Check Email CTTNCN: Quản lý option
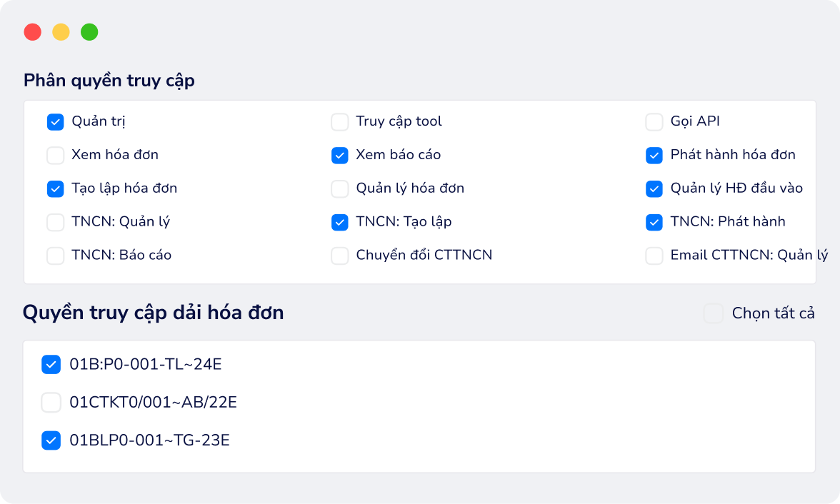840x504 pixels. (x=654, y=256)
